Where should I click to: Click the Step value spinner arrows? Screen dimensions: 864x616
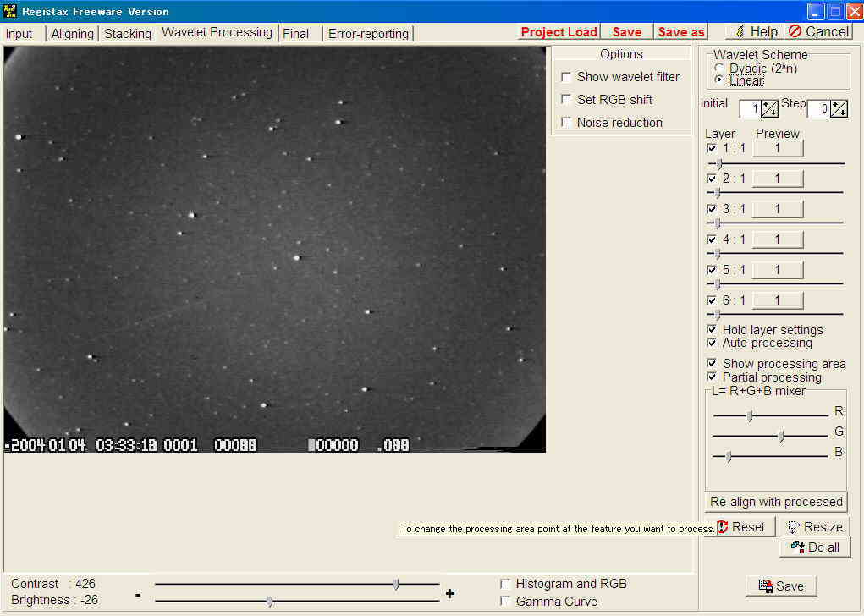point(839,108)
